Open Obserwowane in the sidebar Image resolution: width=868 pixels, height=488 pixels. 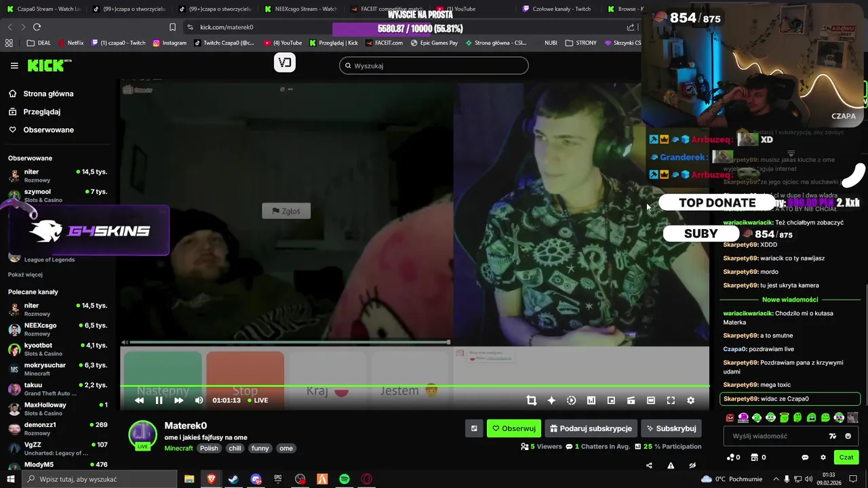pyautogui.click(x=41, y=129)
